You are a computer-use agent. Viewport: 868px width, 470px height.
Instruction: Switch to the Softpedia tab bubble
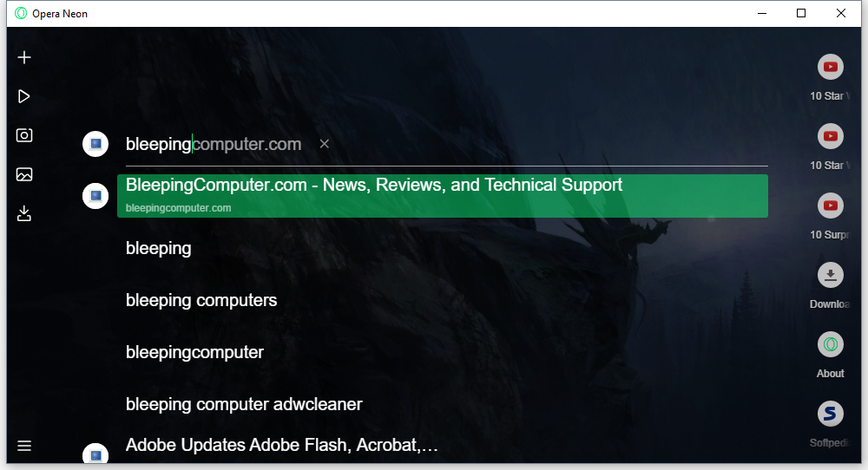[x=831, y=414]
